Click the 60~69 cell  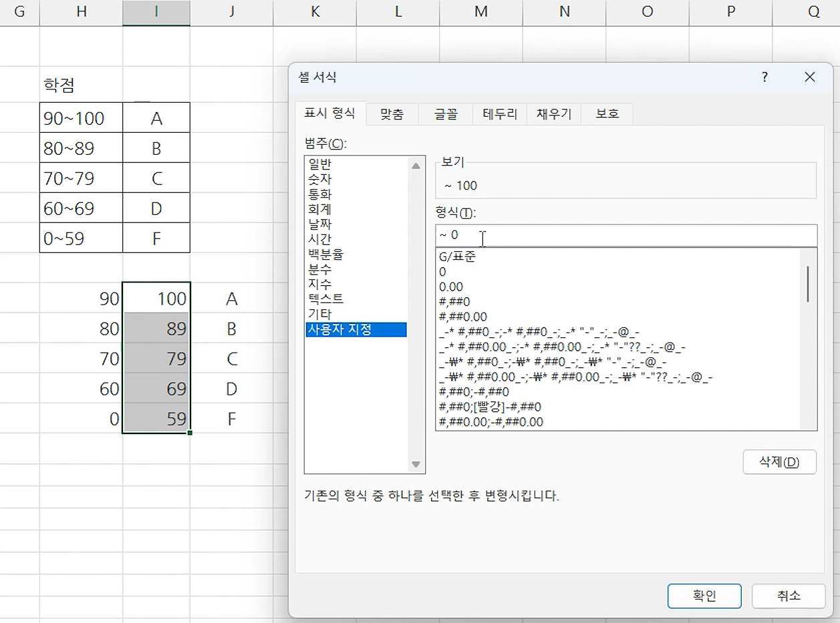click(82, 208)
